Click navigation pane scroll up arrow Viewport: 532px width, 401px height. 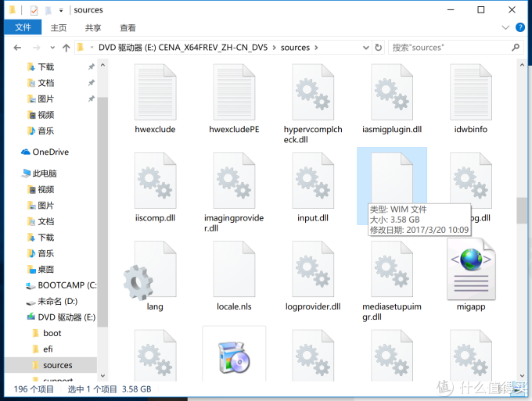(102, 64)
